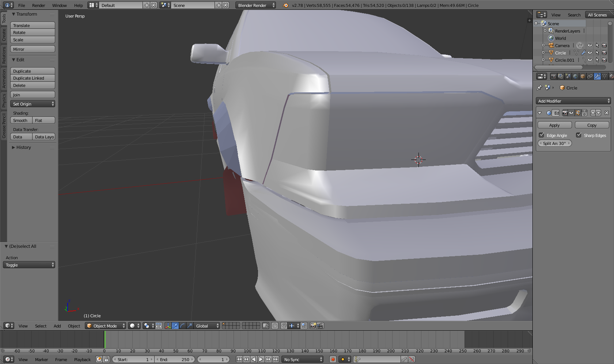
Task: Expand the History panel
Action: (x=23, y=147)
